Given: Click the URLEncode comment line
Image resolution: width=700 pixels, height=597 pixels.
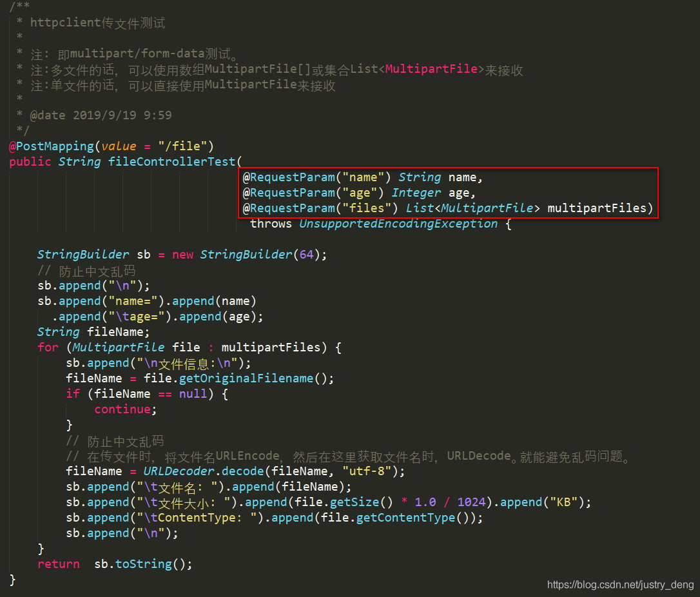Looking at the screenshot, I should pos(348,456).
